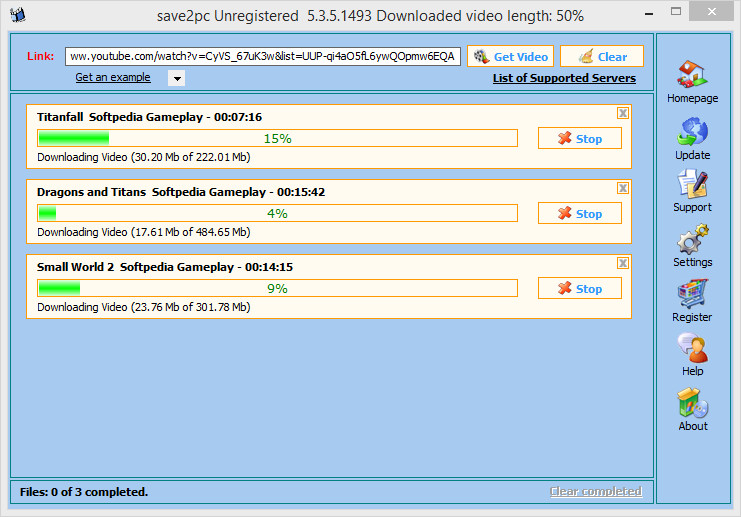Click the Dragons and Titans 4% progress bar
Image resolution: width=741 pixels, height=517 pixels.
click(277, 213)
